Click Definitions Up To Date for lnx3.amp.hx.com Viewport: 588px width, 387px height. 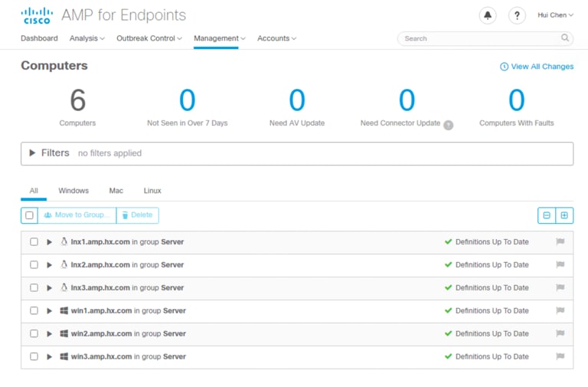492,287
